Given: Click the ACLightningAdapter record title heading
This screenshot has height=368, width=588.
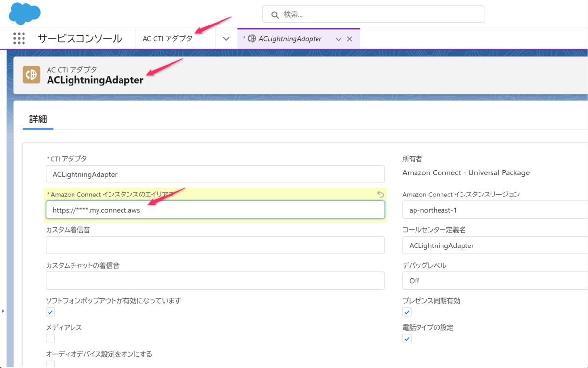Looking at the screenshot, I should 95,80.
